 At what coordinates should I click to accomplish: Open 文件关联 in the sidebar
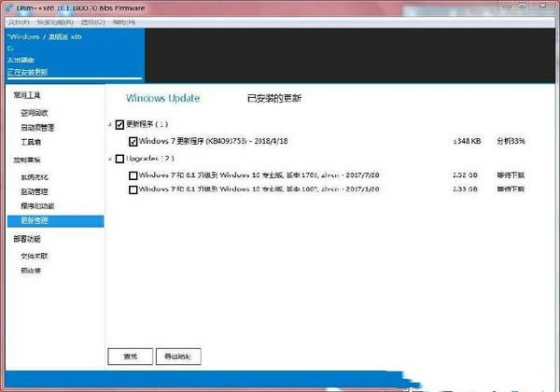pyautogui.click(x=35, y=256)
